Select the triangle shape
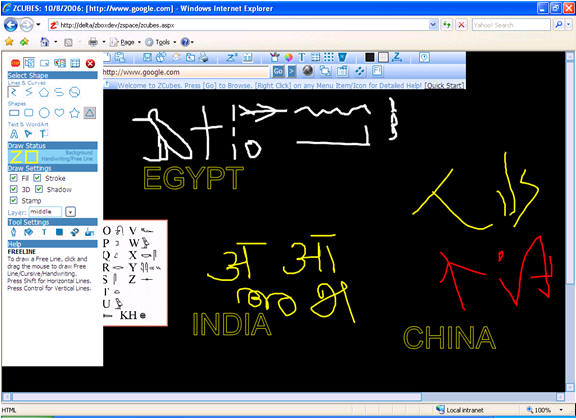The height and width of the screenshot is (420, 576). click(90, 112)
